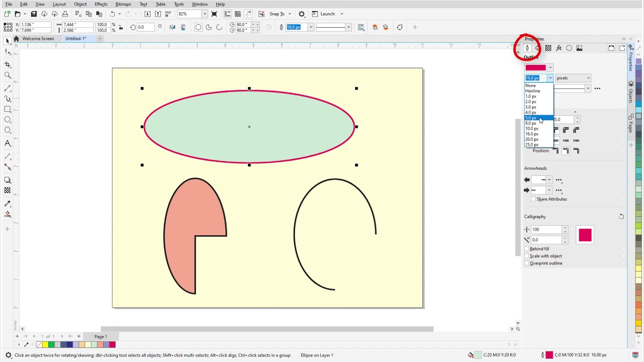The image size is (644, 362).
Task: Toggle the no-fill swatch in document palette
Action: (x=39, y=344)
